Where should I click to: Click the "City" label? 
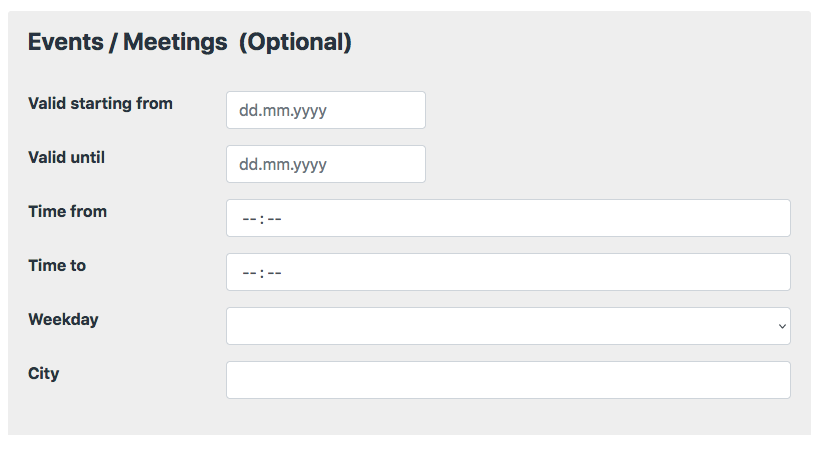point(44,373)
